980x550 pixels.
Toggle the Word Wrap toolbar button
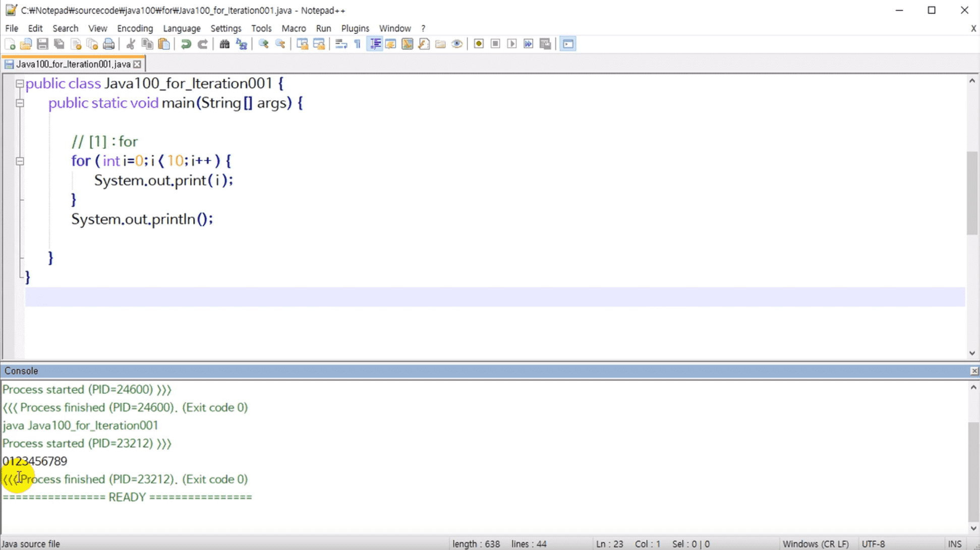click(341, 44)
